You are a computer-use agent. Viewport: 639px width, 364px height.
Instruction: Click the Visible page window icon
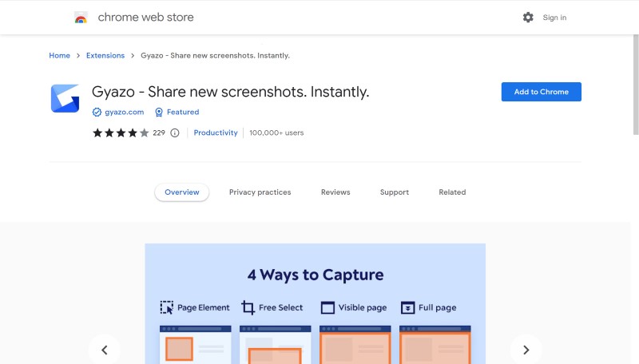pyautogui.click(x=327, y=308)
